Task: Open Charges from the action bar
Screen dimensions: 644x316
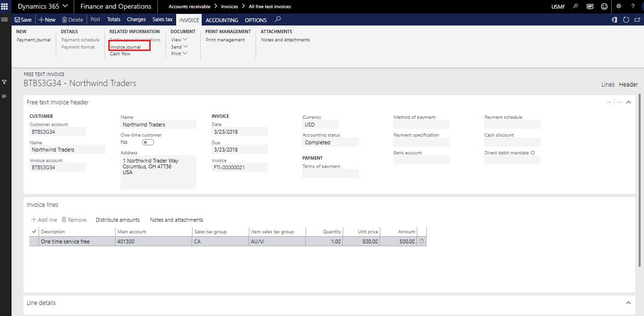Action: [x=136, y=20]
